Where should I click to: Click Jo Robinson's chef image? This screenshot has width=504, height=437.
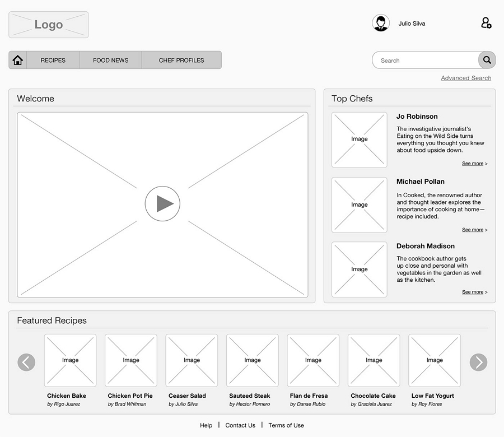coord(359,140)
